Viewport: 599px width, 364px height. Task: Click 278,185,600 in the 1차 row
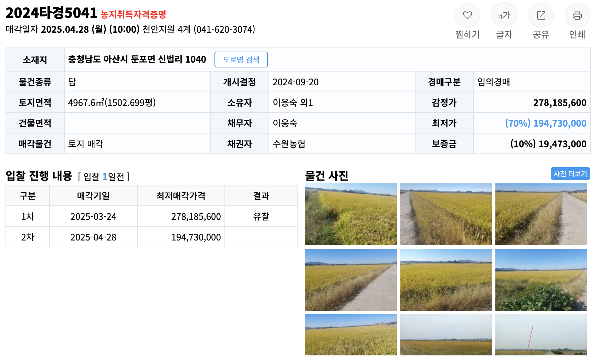[x=196, y=216]
